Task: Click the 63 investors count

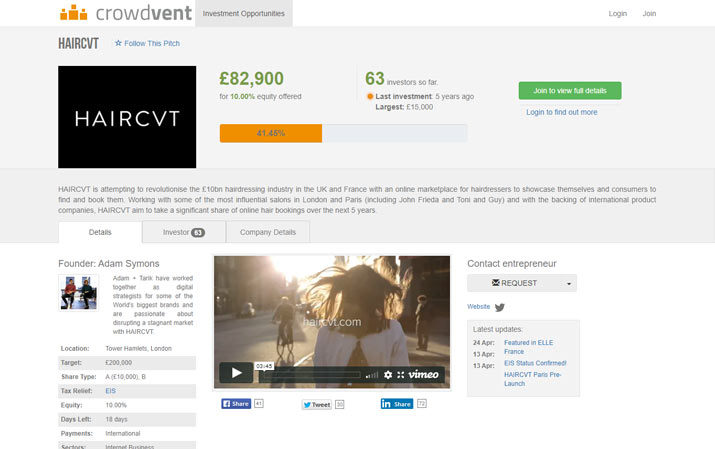Action: [374, 78]
